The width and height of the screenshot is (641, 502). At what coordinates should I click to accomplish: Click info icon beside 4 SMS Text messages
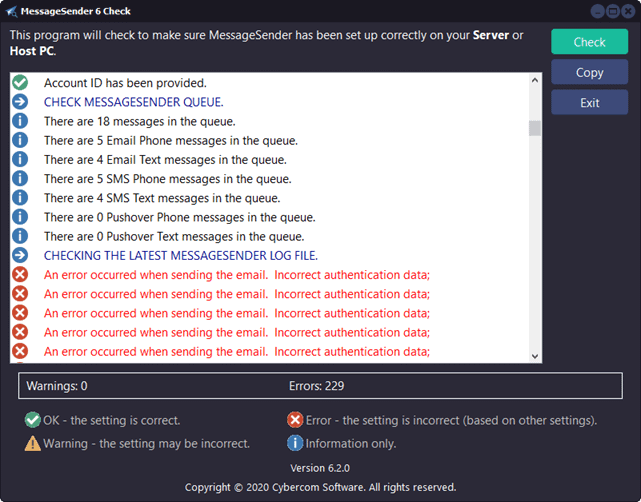point(20,198)
